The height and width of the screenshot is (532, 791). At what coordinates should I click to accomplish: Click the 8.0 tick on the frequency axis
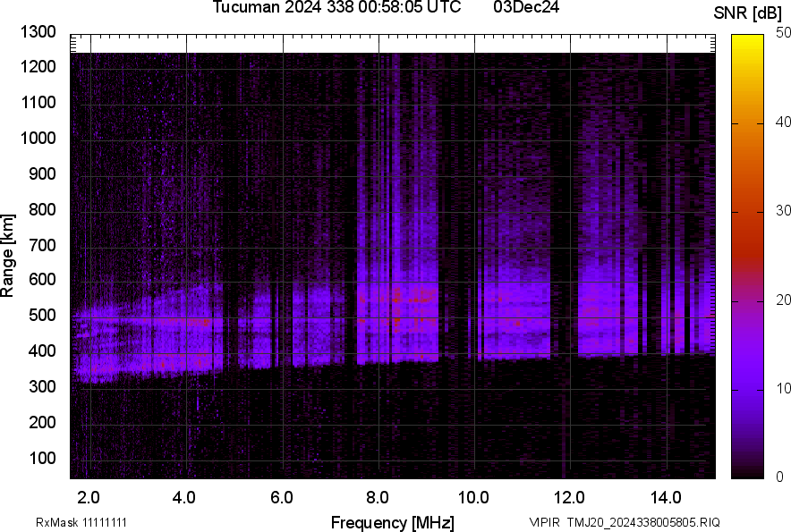coord(377,497)
